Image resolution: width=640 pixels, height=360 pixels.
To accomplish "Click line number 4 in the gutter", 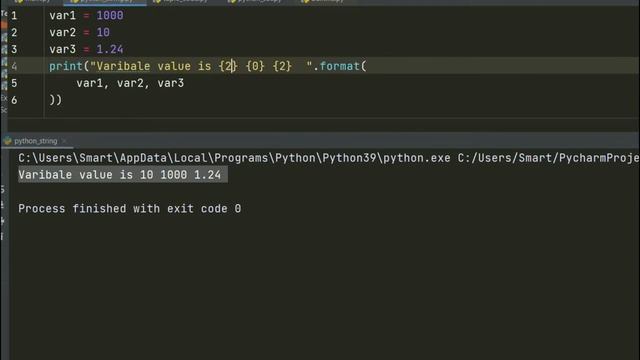I will point(14,66).
